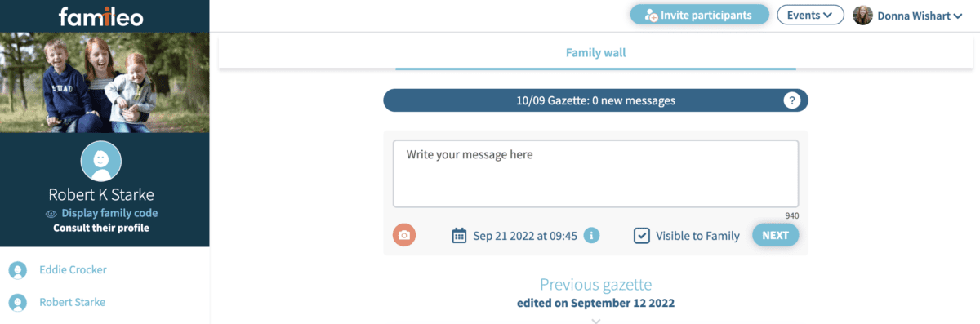The height and width of the screenshot is (324, 980).
Task: Click the orange camera photo icon
Action: point(404,235)
